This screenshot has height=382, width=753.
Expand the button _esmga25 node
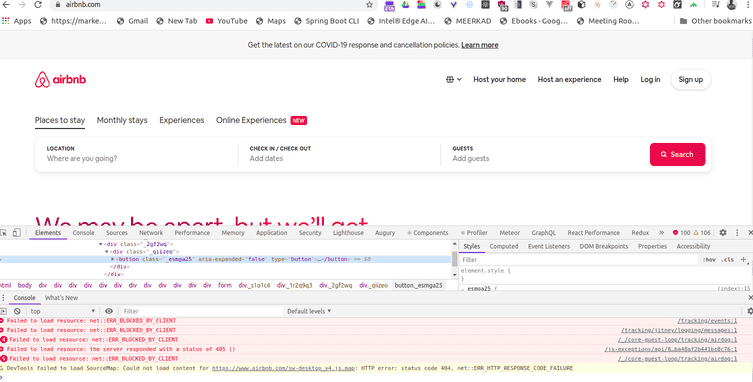point(112,259)
